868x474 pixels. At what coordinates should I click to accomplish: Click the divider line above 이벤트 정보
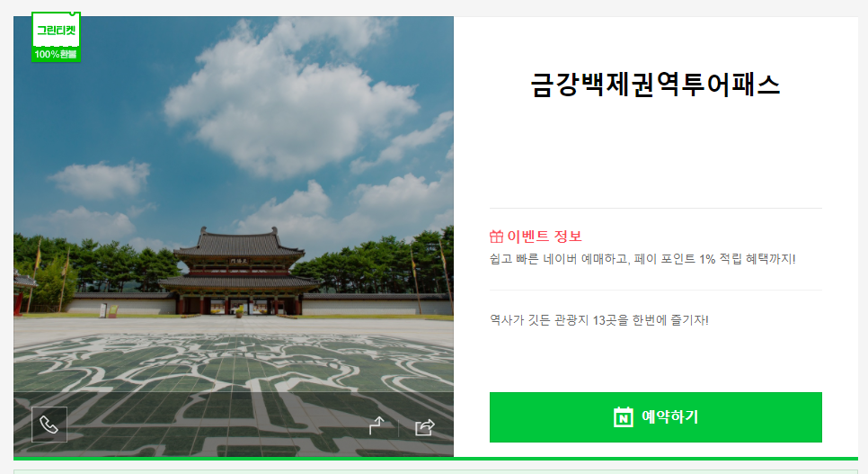(x=655, y=209)
